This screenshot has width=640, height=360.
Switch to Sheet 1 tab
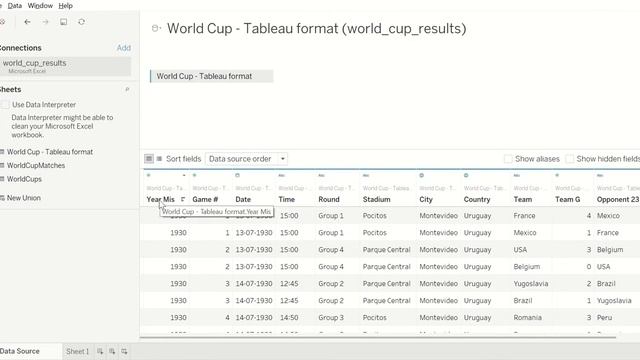(78, 351)
